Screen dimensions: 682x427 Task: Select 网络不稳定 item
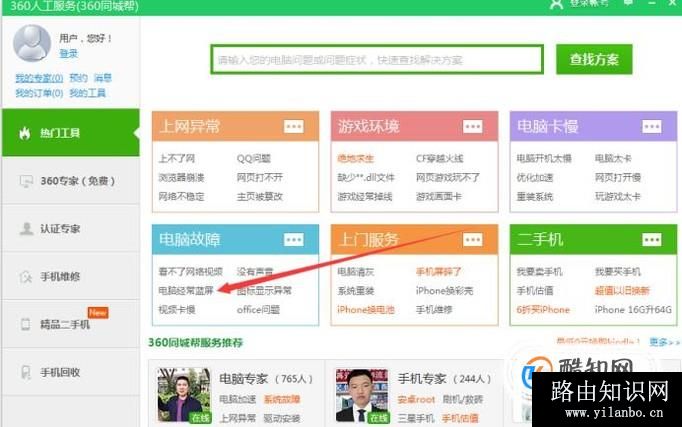pos(181,197)
